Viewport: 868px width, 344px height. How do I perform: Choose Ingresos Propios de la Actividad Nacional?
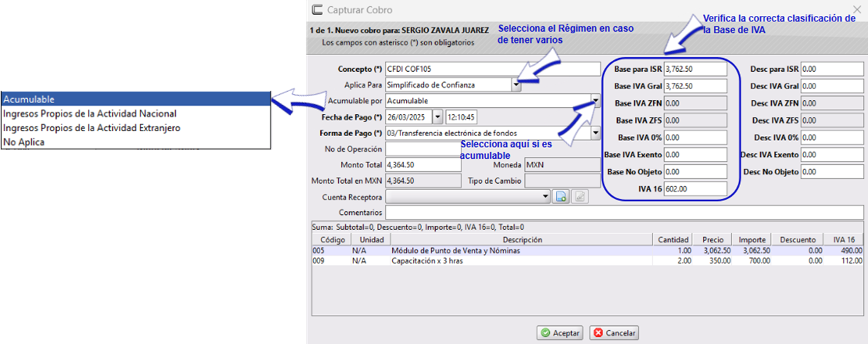(136, 113)
